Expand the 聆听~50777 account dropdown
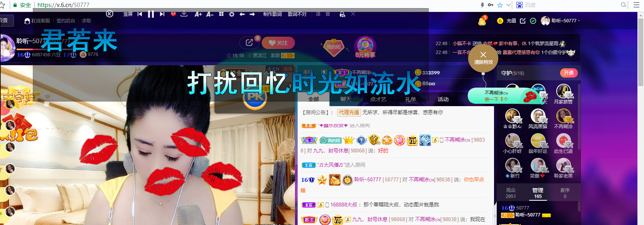 coord(561,21)
